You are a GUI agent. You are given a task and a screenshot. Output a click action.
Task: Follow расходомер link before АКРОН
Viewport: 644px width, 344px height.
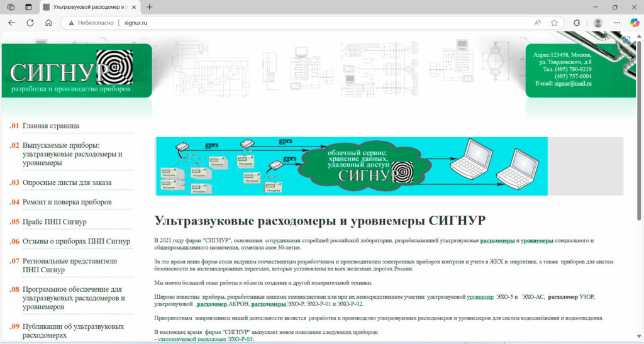(212, 304)
